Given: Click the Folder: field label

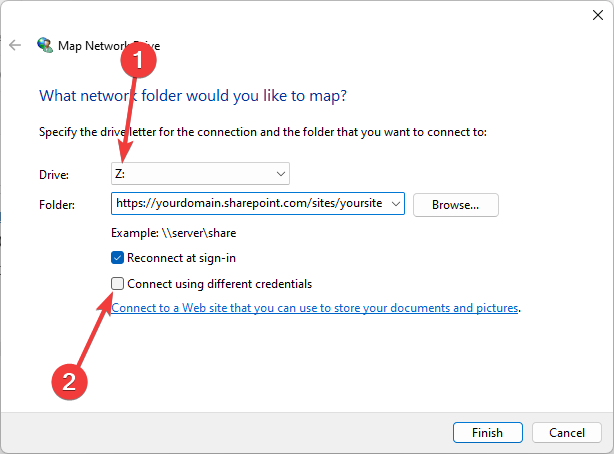Looking at the screenshot, I should click(56, 205).
